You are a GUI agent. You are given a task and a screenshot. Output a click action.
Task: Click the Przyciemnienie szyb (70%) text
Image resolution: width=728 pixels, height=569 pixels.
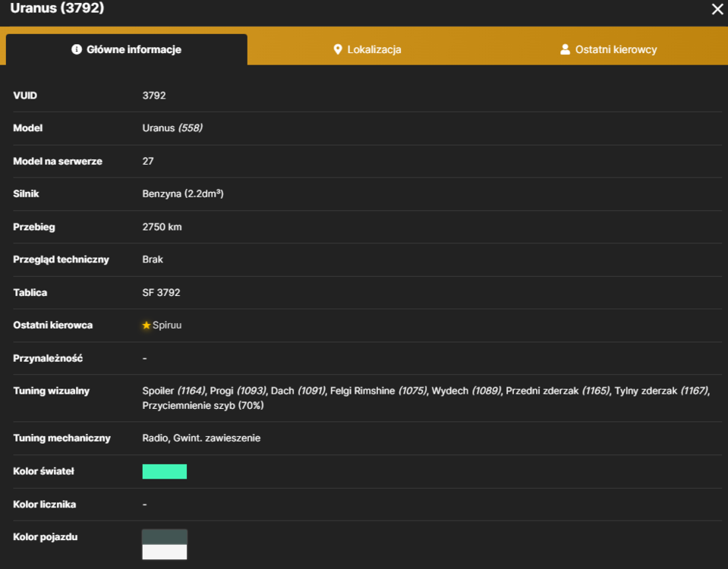203,406
